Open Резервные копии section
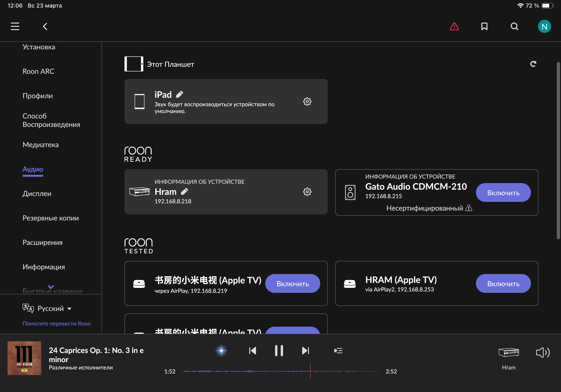The height and width of the screenshot is (392, 561). (51, 218)
